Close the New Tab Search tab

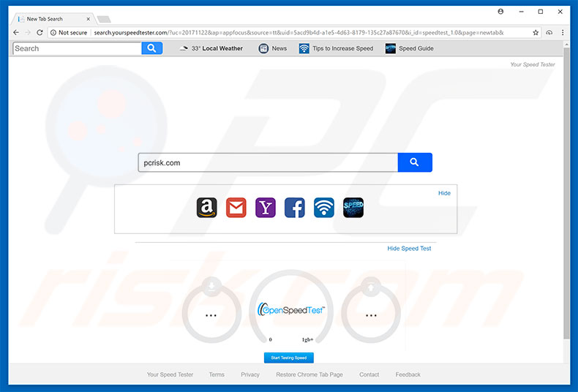(88, 19)
